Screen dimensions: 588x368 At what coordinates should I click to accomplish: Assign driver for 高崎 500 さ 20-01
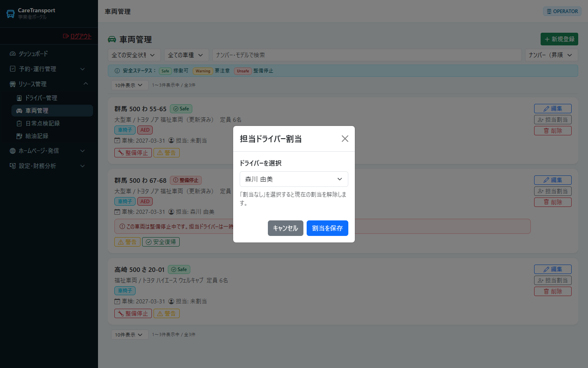click(553, 280)
